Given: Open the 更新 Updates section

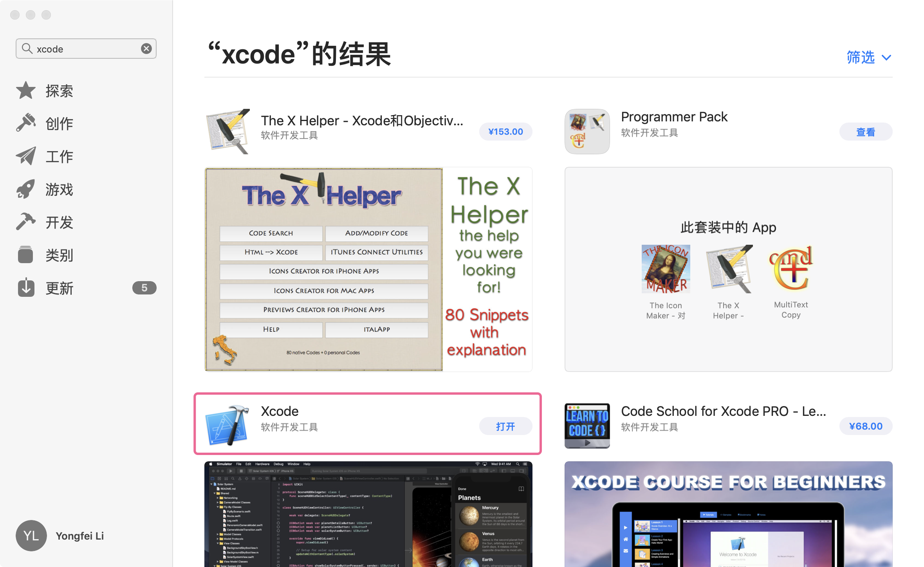Looking at the screenshot, I should tap(59, 288).
